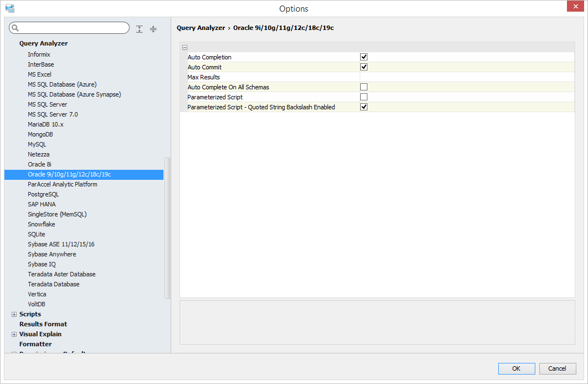Select the Results Format category

(43, 324)
